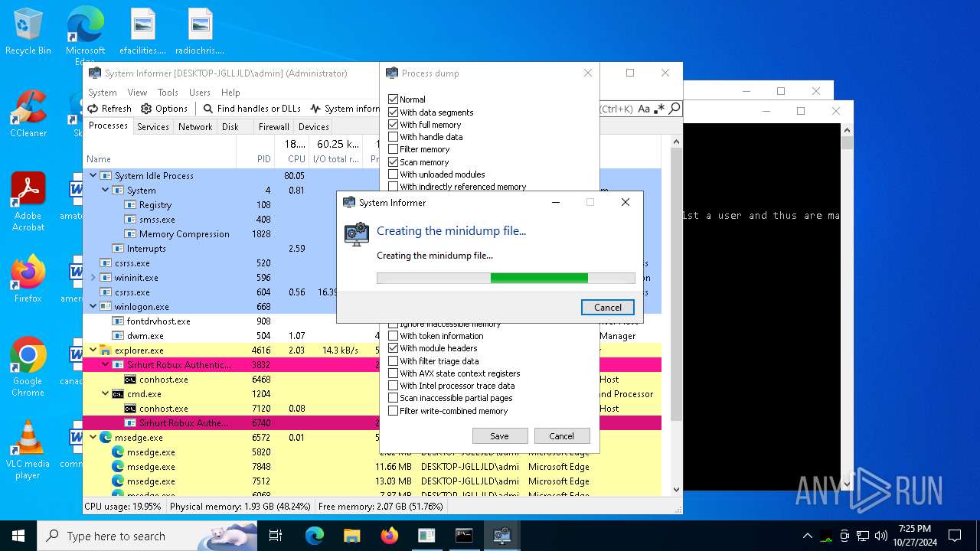Toggle With module headers checkbox

click(x=393, y=348)
